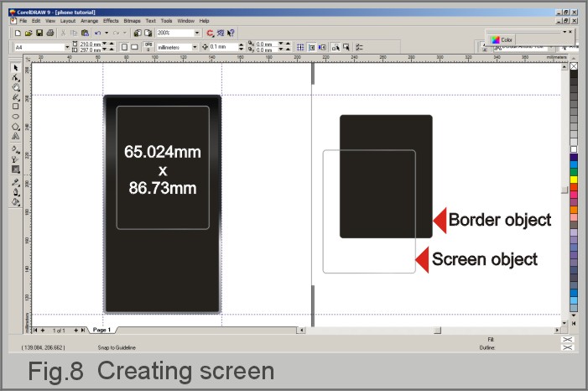Expand the Redo history arrow
Viewport: 588px width, 391px height.
[x=125, y=33]
